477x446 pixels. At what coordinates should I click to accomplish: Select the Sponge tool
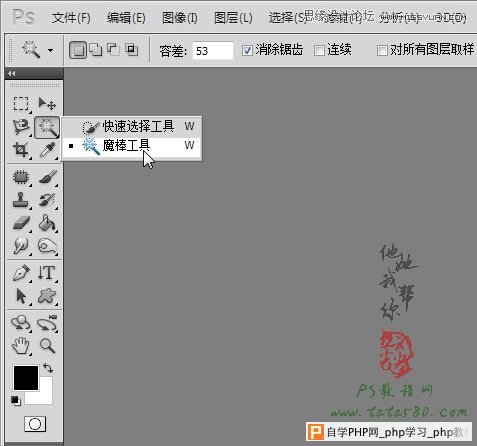point(47,246)
